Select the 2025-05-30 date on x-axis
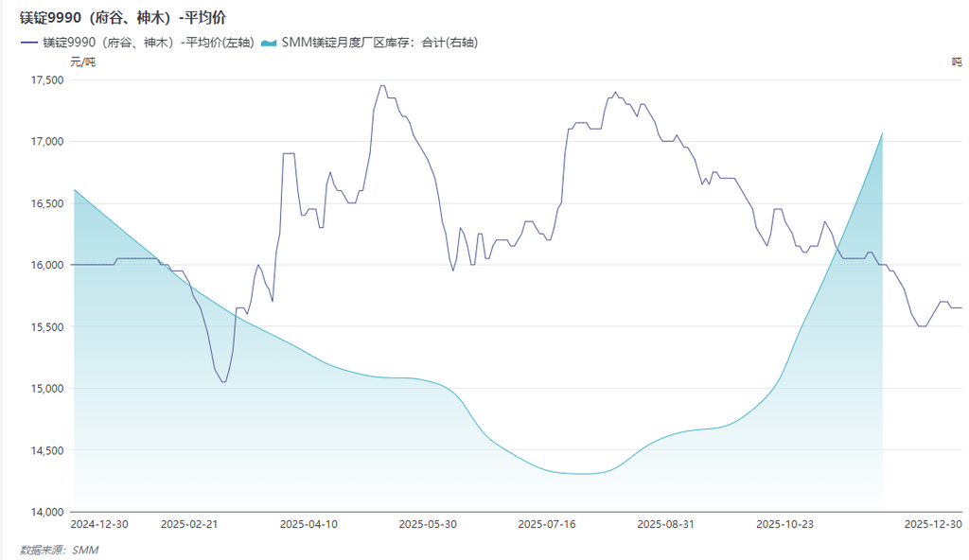969x560 pixels. [428, 523]
